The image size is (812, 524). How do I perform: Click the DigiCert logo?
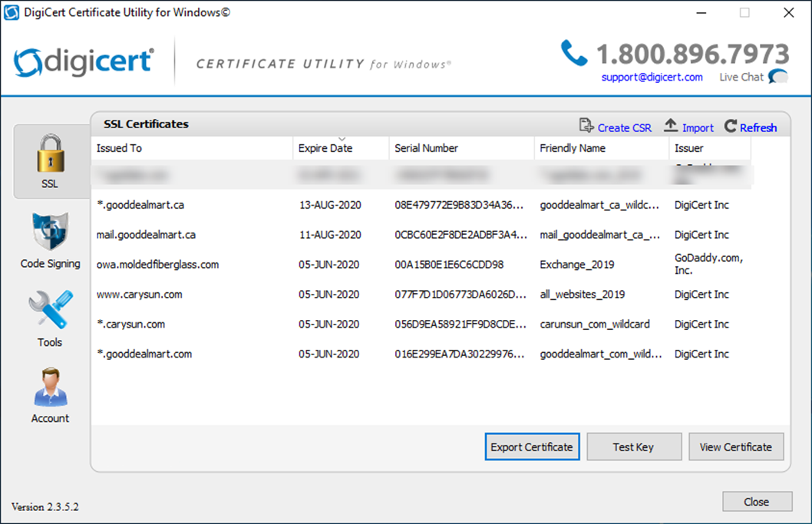[84, 62]
